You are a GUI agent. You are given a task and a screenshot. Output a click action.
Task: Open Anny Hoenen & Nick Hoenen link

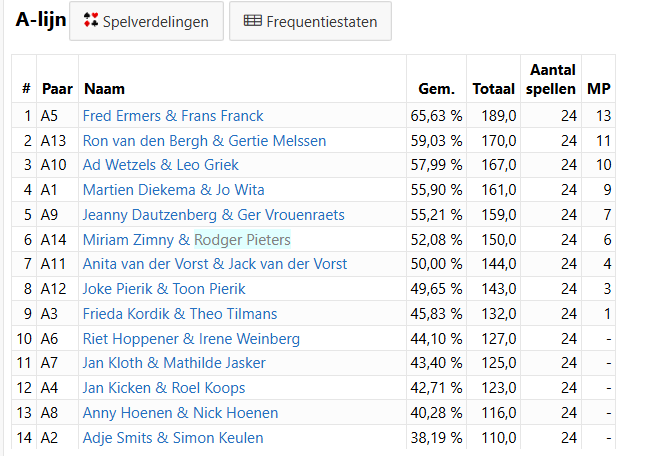tap(180, 413)
